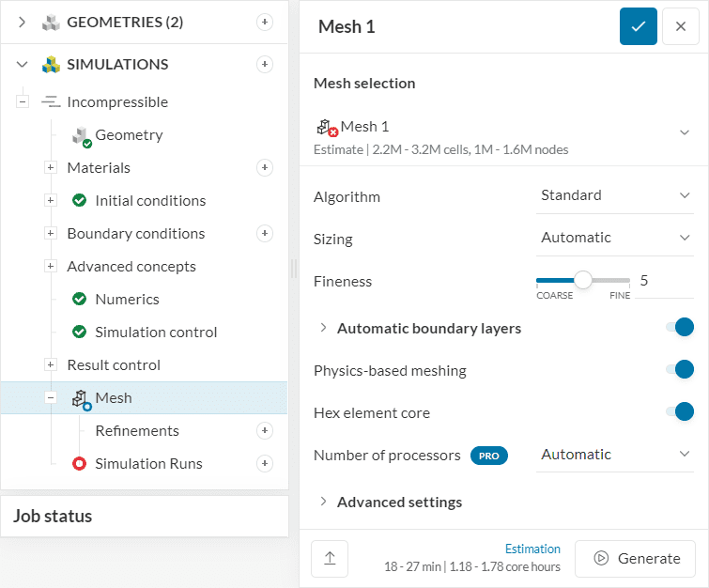The width and height of the screenshot is (709, 588).
Task: Turn off Hex element core switch
Action: coord(679,411)
